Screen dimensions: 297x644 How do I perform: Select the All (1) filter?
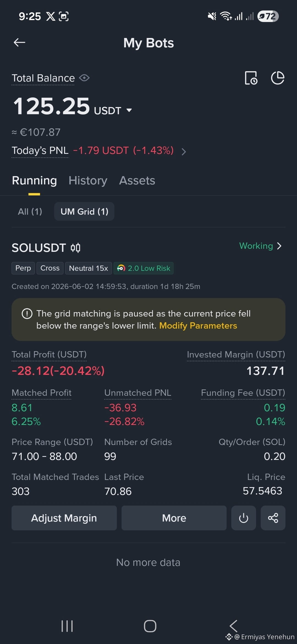(30, 211)
